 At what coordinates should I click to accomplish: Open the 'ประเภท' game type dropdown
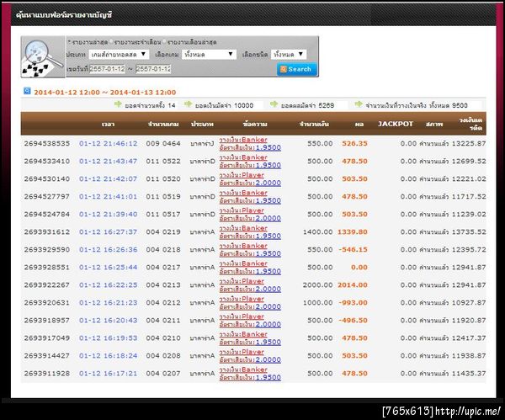tap(119, 54)
